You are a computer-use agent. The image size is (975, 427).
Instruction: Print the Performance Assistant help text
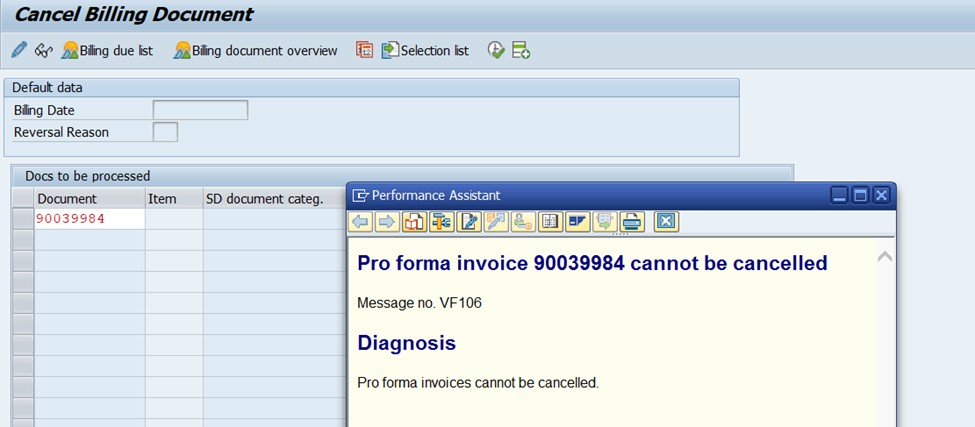click(x=632, y=222)
